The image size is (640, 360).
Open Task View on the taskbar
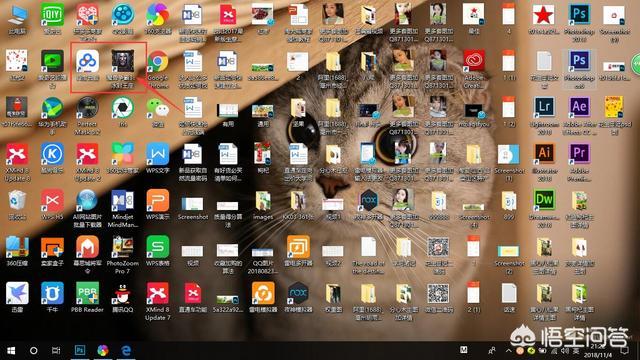pos(56,351)
